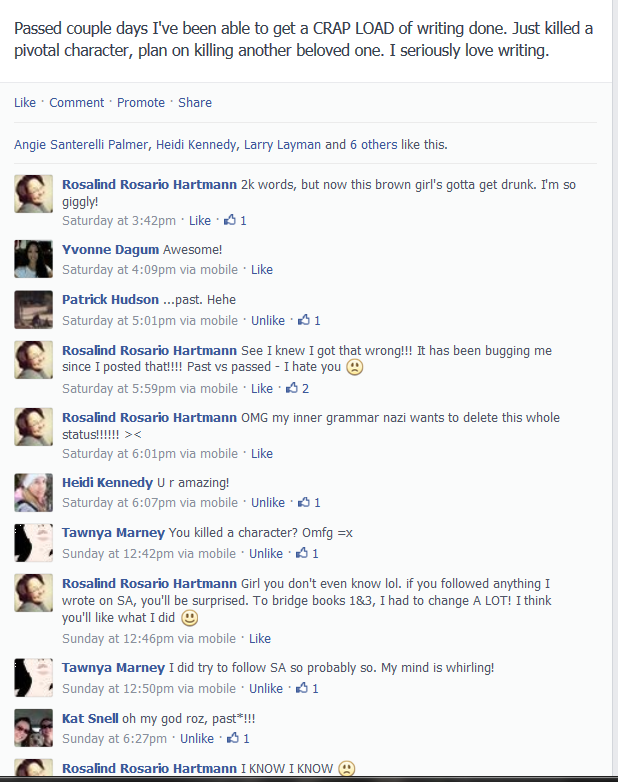This screenshot has width=618, height=782.
Task: Click Promote under the status post
Action: pyautogui.click(x=141, y=102)
